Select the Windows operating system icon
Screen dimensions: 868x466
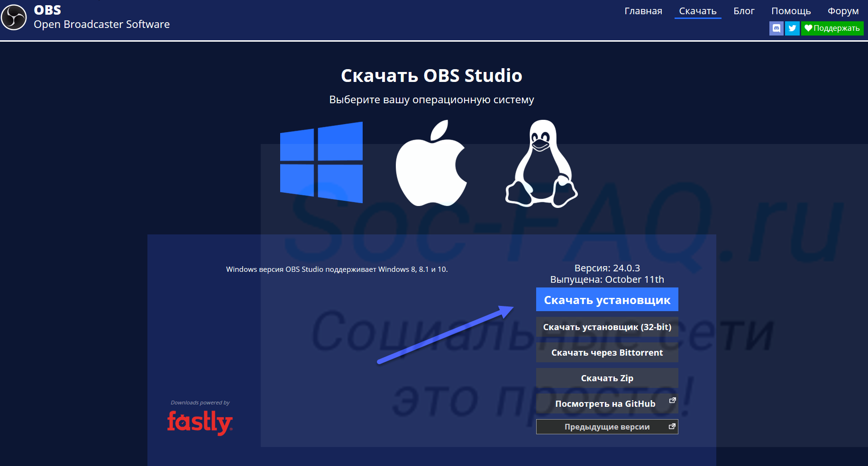pyautogui.click(x=321, y=162)
